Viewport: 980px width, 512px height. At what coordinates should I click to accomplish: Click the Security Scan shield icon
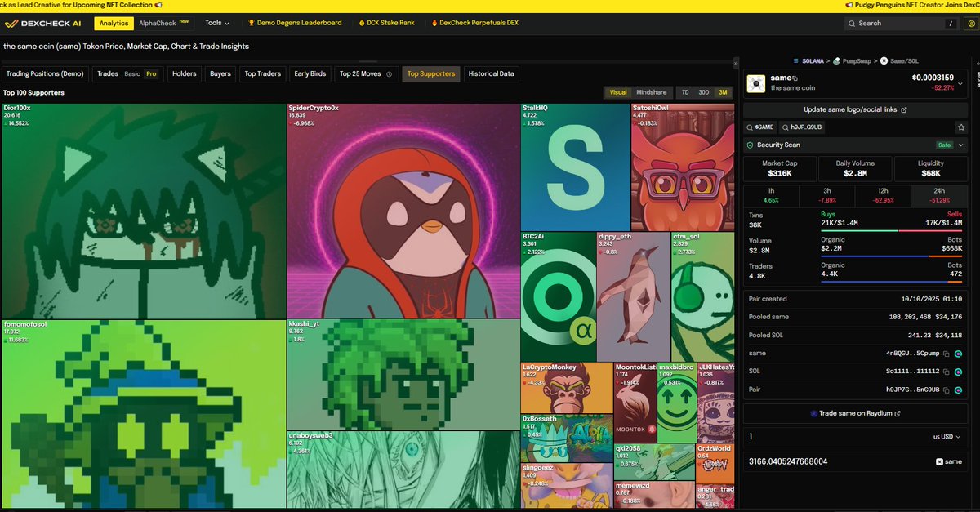pyautogui.click(x=750, y=145)
